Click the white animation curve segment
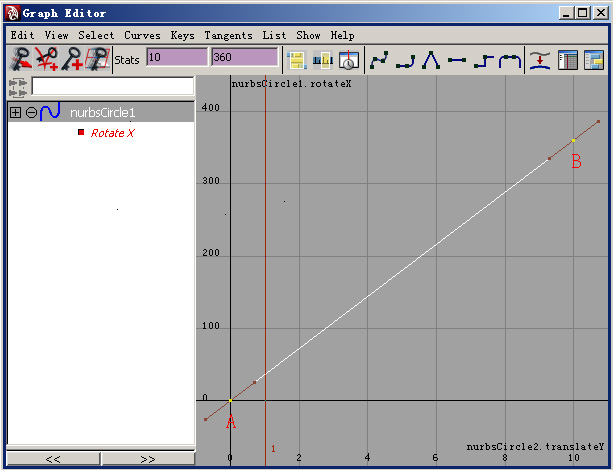 403,270
